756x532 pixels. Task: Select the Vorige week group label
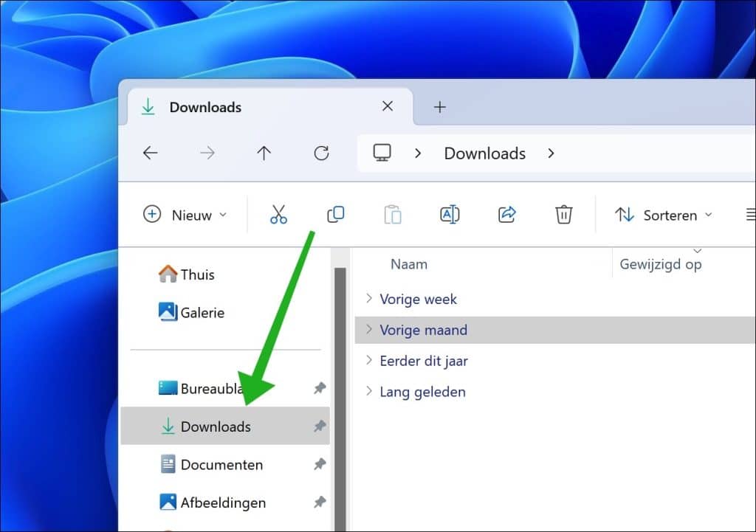click(x=418, y=300)
